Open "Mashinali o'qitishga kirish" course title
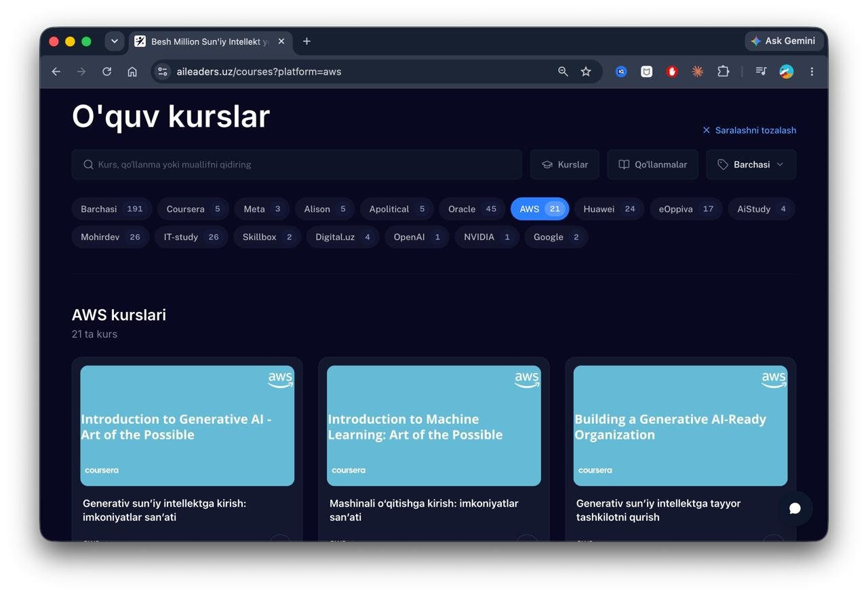 pyautogui.click(x=424, y=510)
